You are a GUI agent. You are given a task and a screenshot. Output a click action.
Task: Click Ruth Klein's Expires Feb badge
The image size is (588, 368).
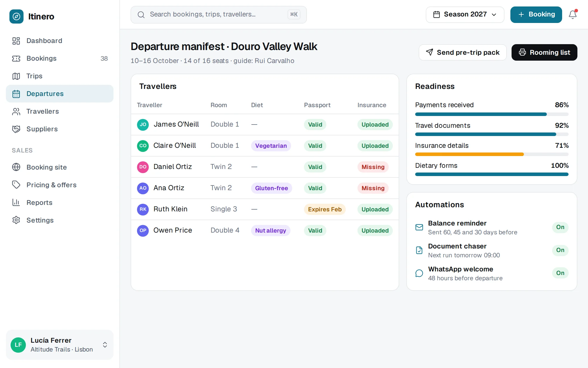tap(325, 209)
